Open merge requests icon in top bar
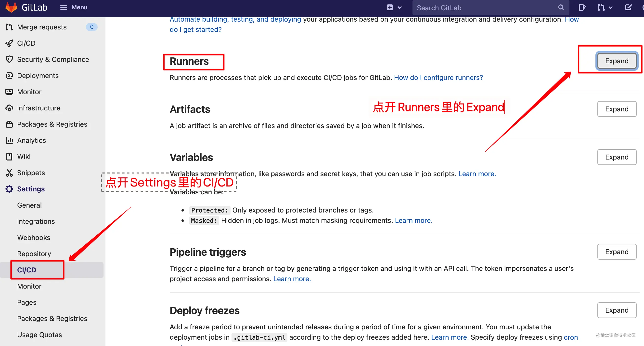The height and width of the screenshot is (346, 644). coord(601,8)
